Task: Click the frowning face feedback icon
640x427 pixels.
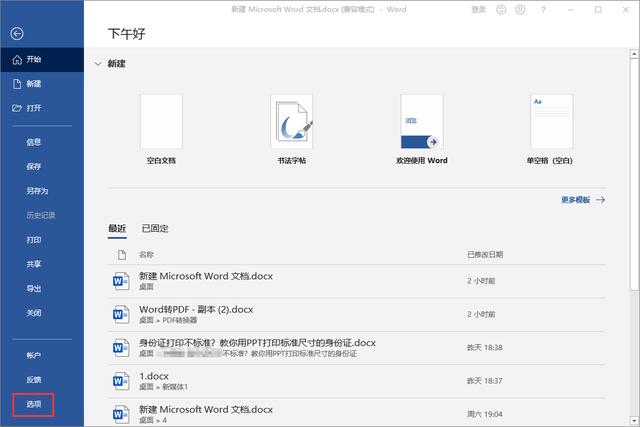Action: click(x=520, y=9)
